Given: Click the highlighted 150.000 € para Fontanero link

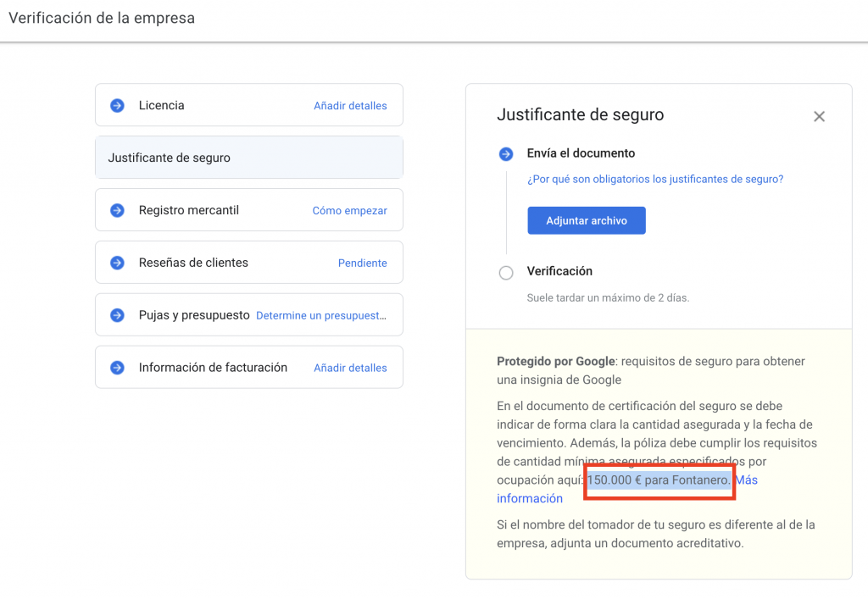Looking at the screenshot, I should [659, 480].
